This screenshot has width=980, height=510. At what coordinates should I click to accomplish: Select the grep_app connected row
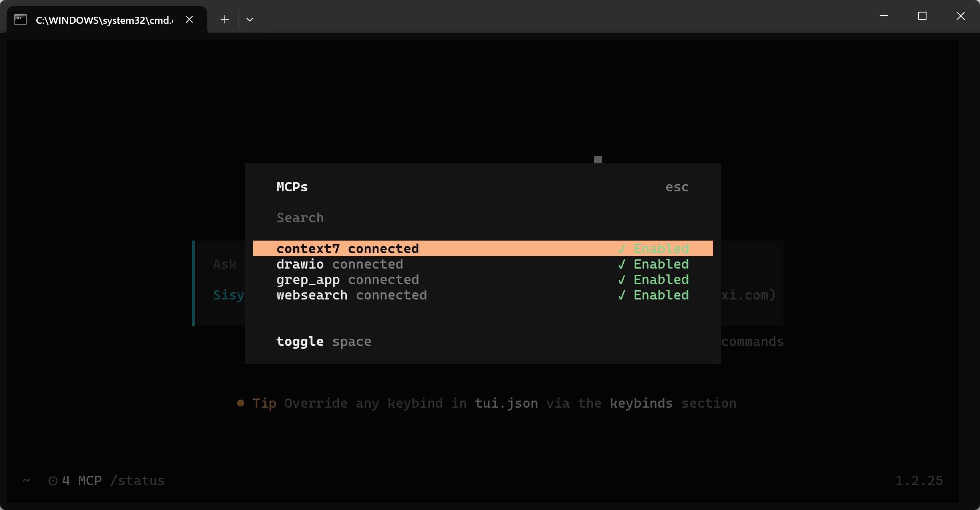[482, 279]
